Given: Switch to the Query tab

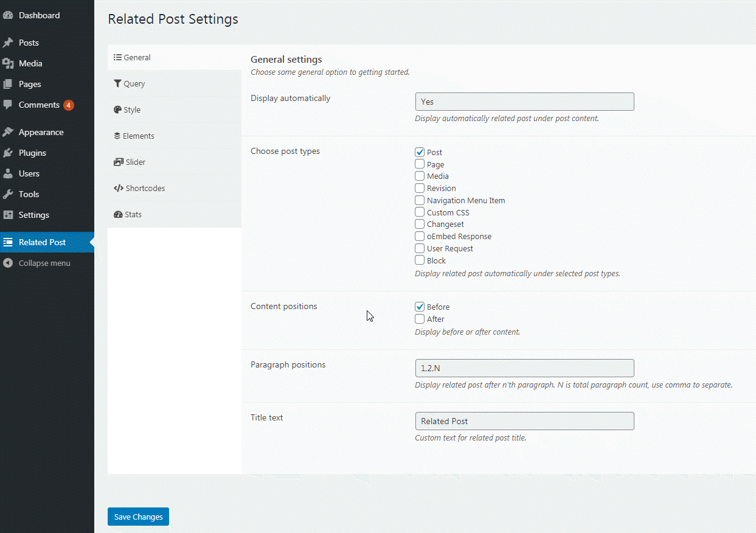Looking at the screenshot, I should [x=175, y=83].
